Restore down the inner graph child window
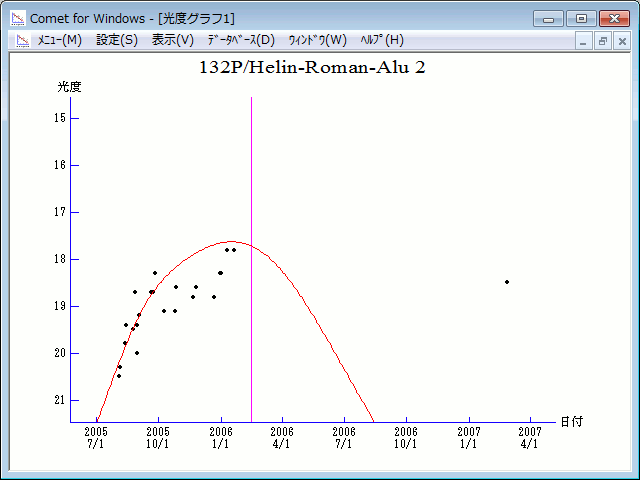The width and height of the screenshot is (640, 480). (603, 41)
